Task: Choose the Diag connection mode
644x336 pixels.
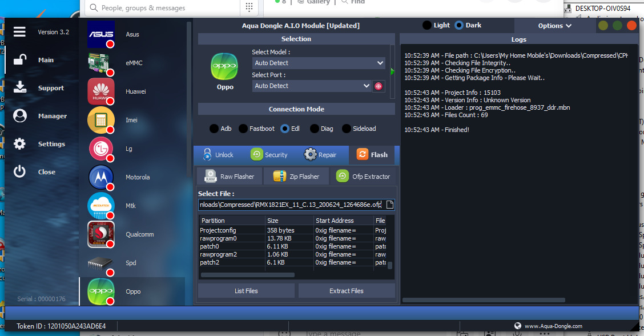Action: [321, 129]
